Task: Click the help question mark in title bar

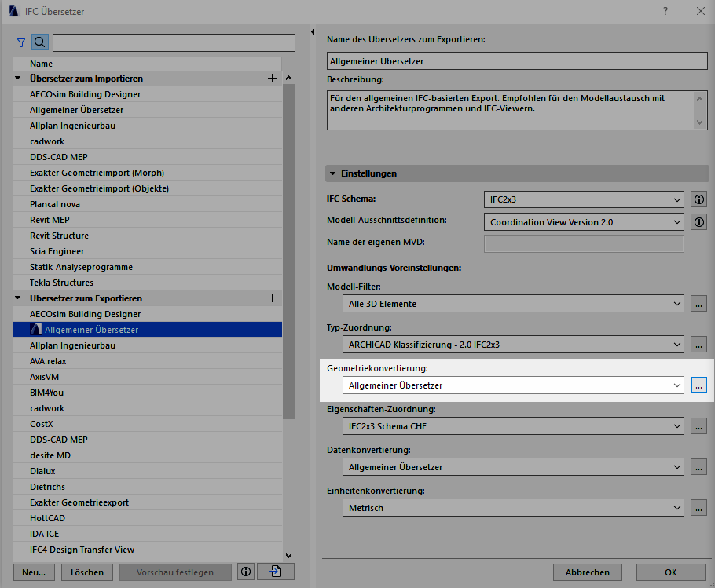Action: pos(665,12)
